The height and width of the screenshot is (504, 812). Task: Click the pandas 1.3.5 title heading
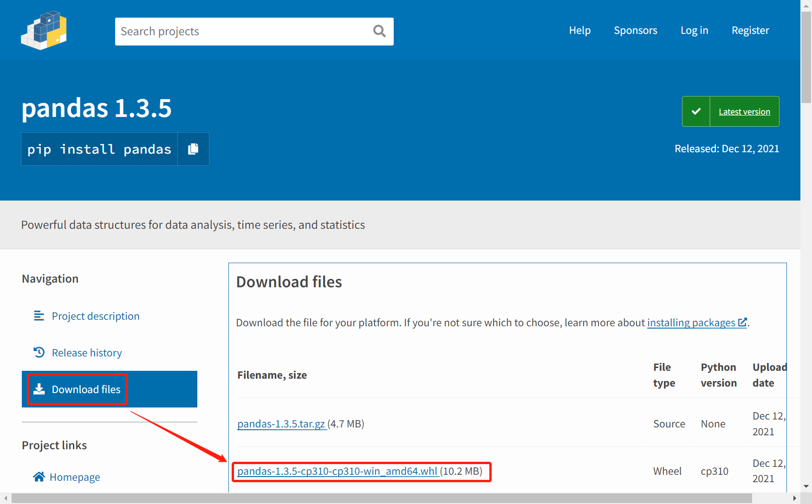tap(97, 108)
